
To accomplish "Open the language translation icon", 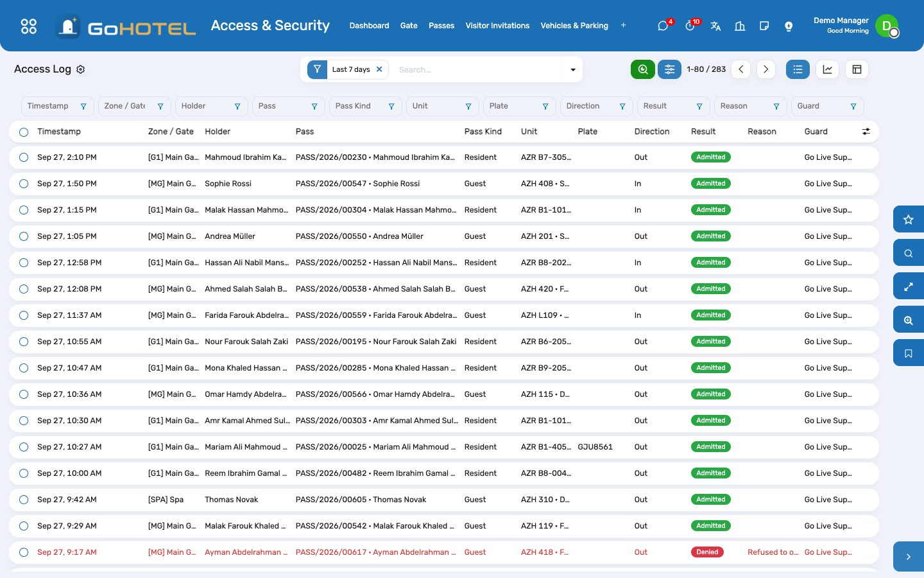I will 715,26.
